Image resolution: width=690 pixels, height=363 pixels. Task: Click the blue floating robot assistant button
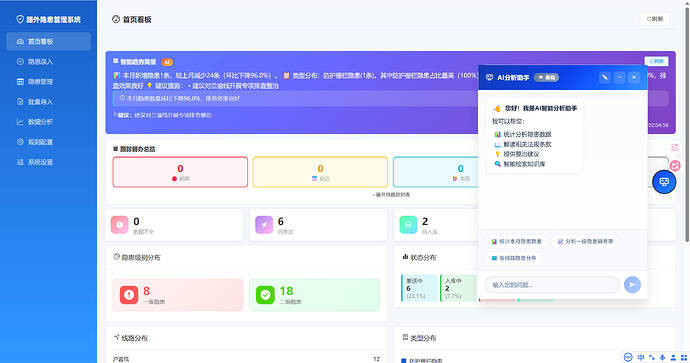pyautogui.click(x=664, y=182)
